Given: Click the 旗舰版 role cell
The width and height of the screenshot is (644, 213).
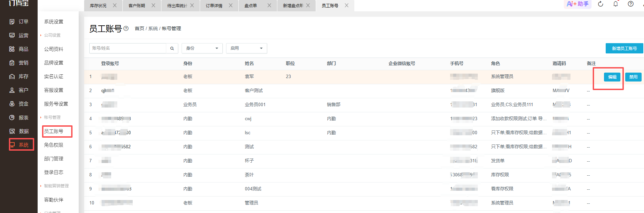Looking at the screenshot, I should (498, 90).
